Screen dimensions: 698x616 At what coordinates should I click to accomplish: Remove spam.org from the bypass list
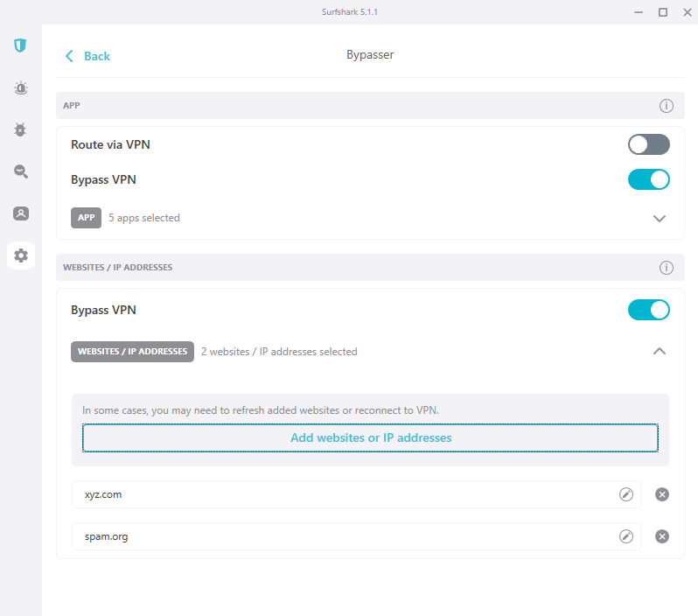pos(662,536)
